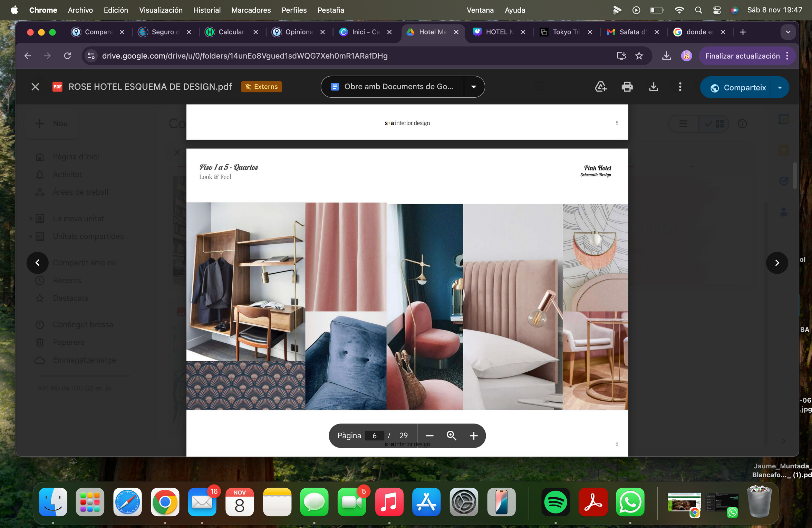The height and width of the screenshot is (528, 812).
Task: Switch to the Tokyo Tri tab
Action: [x=565, y=32]
